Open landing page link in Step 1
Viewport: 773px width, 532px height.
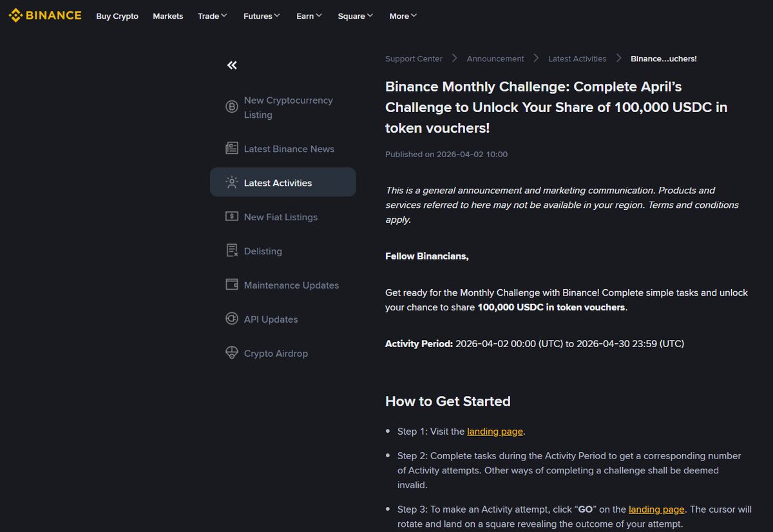pyautogui.click(x=495, y=432)
